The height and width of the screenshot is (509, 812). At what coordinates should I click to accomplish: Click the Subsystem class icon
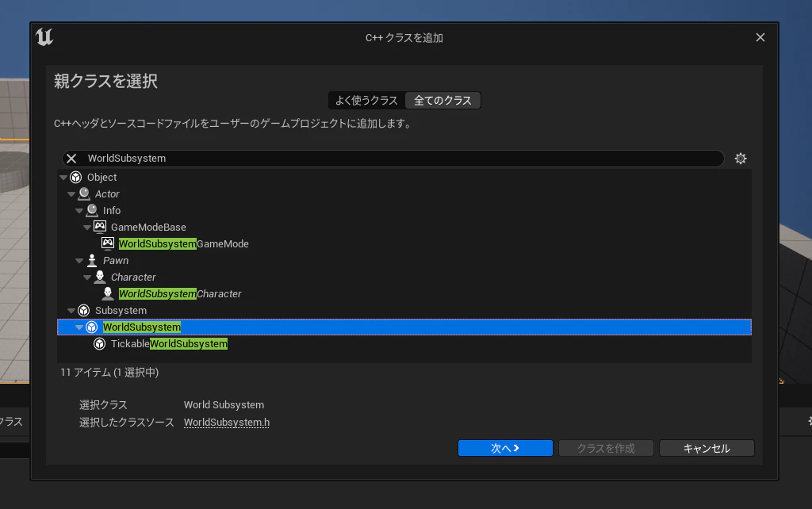click(x=84, y=310)
